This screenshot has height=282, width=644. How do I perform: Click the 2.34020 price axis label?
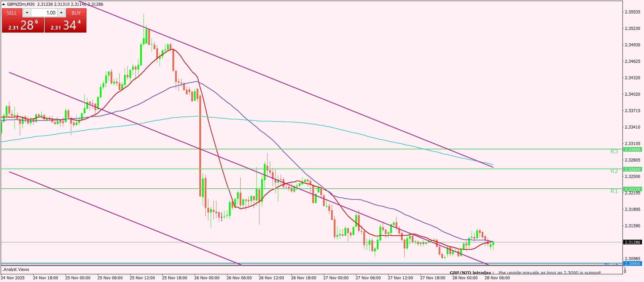[x=632, y=94]
